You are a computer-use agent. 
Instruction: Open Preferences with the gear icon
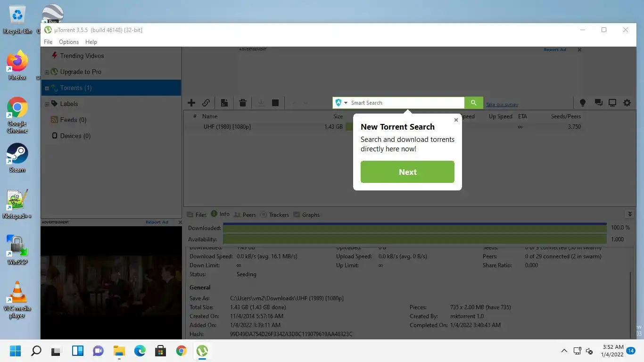pyautogui.click(x=627, y=103)
